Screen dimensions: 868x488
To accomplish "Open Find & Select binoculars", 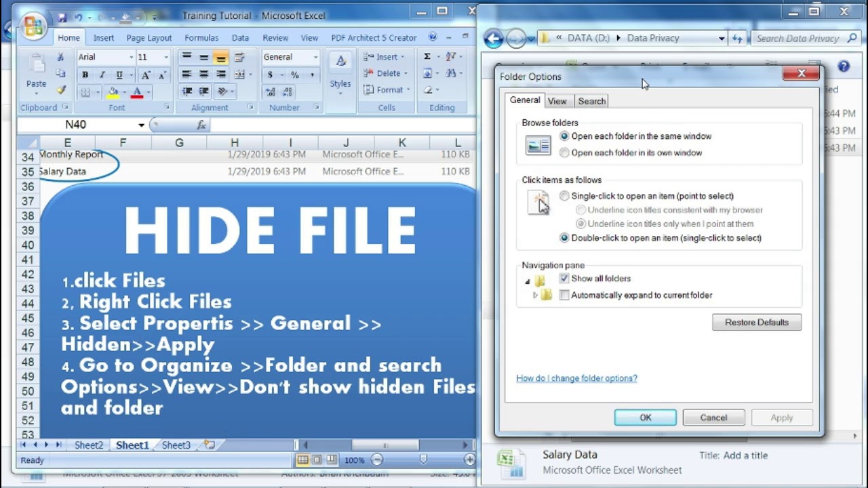I will click(451, 73).
